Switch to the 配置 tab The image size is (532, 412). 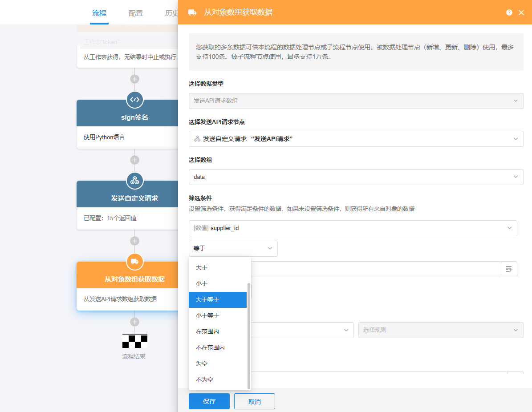tap(136, 13)
